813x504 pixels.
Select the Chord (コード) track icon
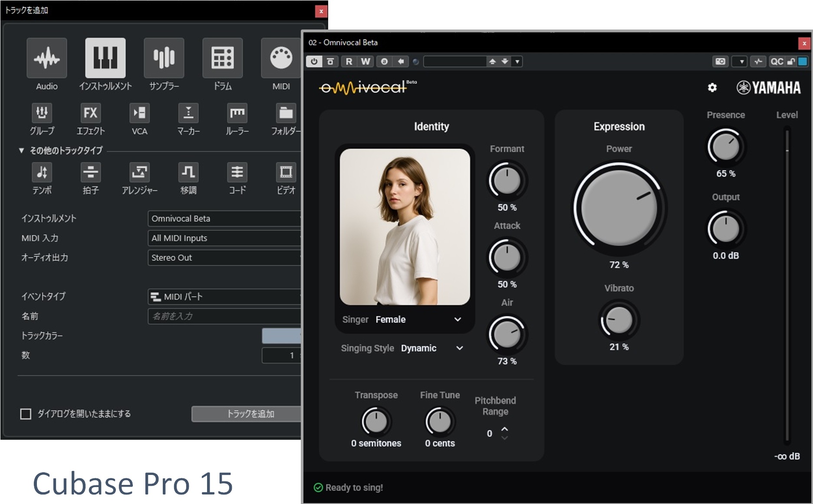(237, 172)
